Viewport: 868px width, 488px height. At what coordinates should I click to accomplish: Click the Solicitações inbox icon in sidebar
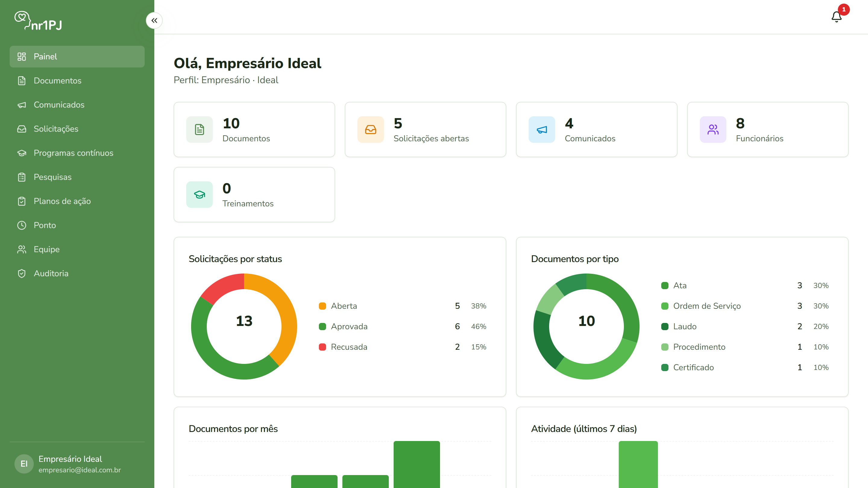point(22,129)
